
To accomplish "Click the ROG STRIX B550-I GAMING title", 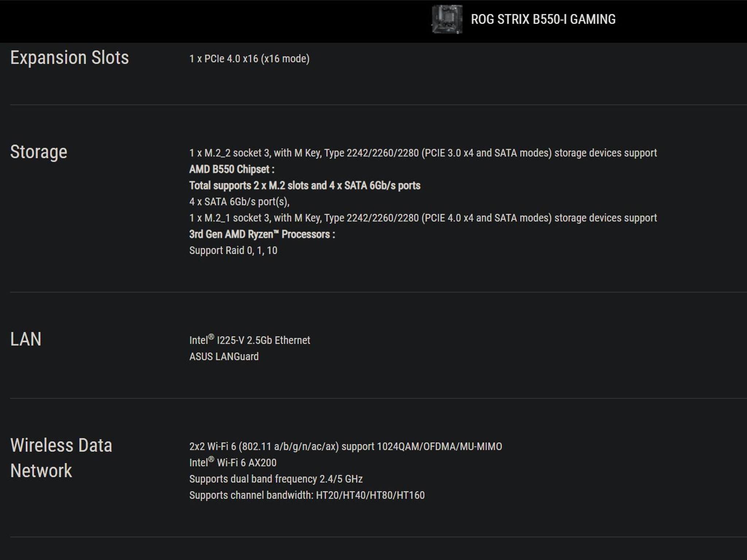I will [543, 19].
